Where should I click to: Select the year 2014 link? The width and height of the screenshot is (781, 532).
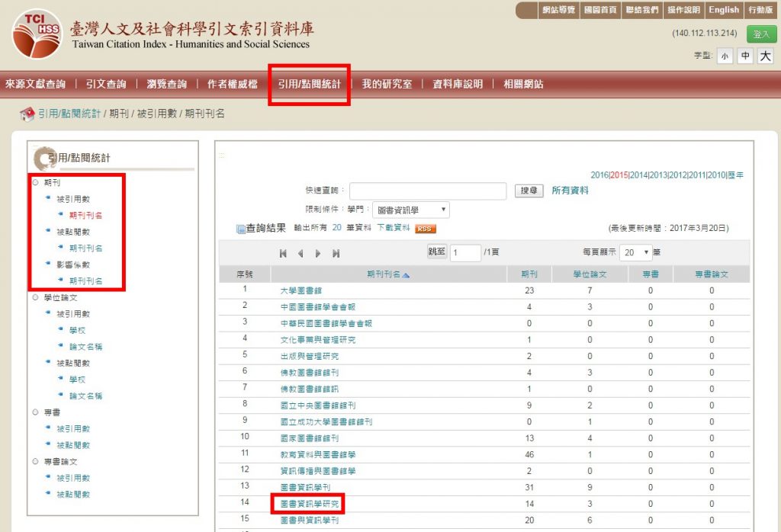click(x=638, y=175)
